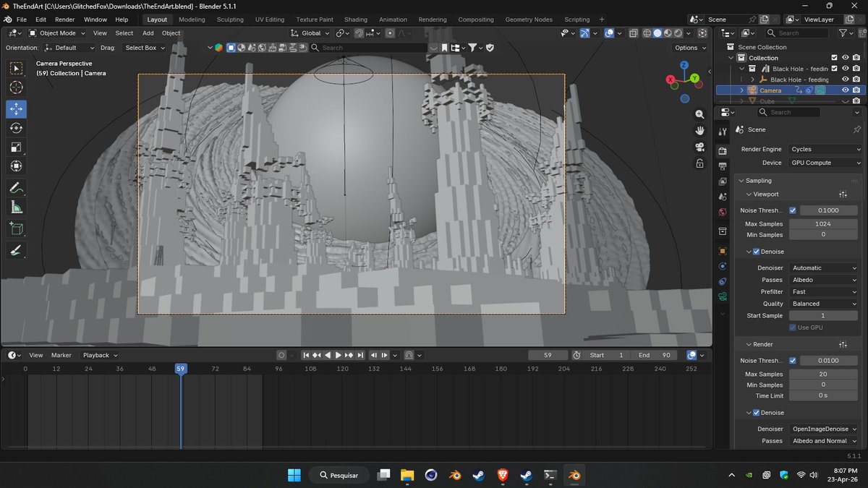
Task: Switch to Geometry Nodes workspace tab
Action: (x=528, y=20)
